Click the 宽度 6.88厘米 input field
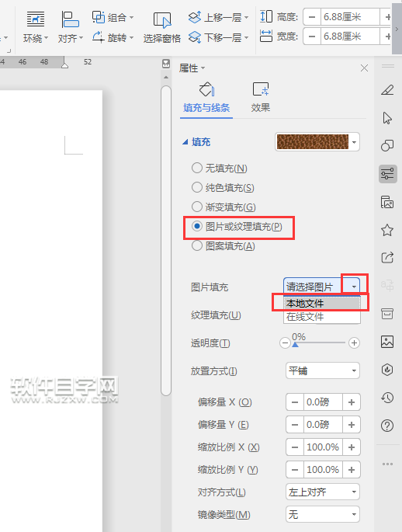 (x=350, y=36)
